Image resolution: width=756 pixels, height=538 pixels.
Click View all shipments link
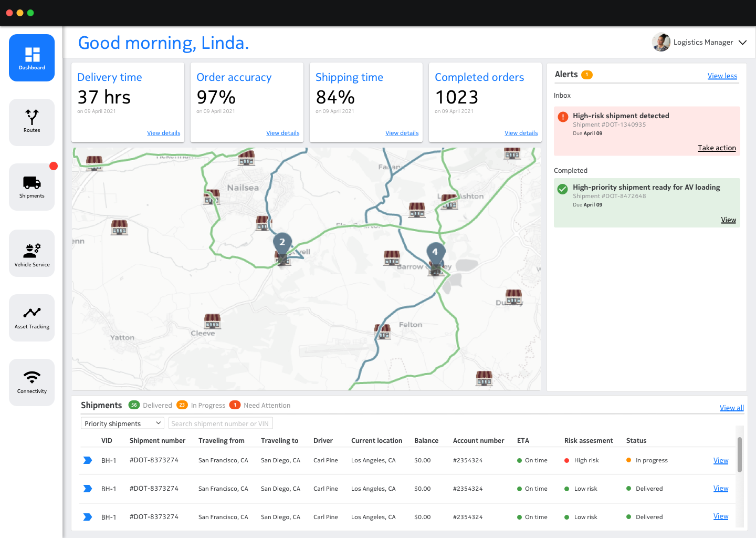tap(731, 408)
